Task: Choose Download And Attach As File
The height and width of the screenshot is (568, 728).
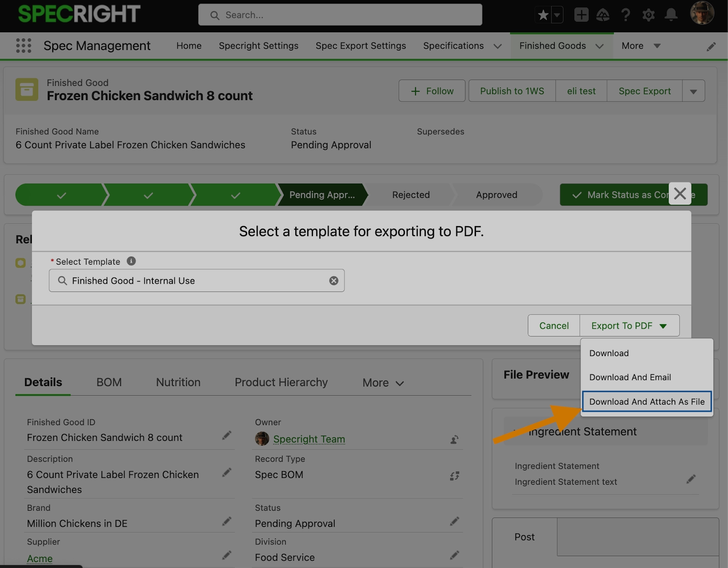Action: 647,402
